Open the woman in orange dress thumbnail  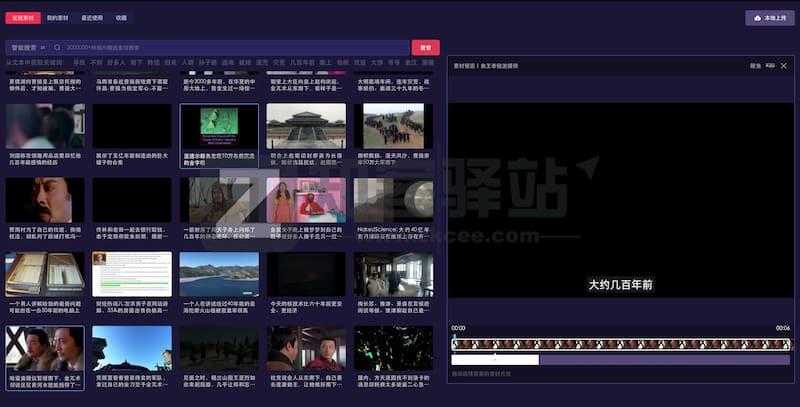tap(306, 200)
